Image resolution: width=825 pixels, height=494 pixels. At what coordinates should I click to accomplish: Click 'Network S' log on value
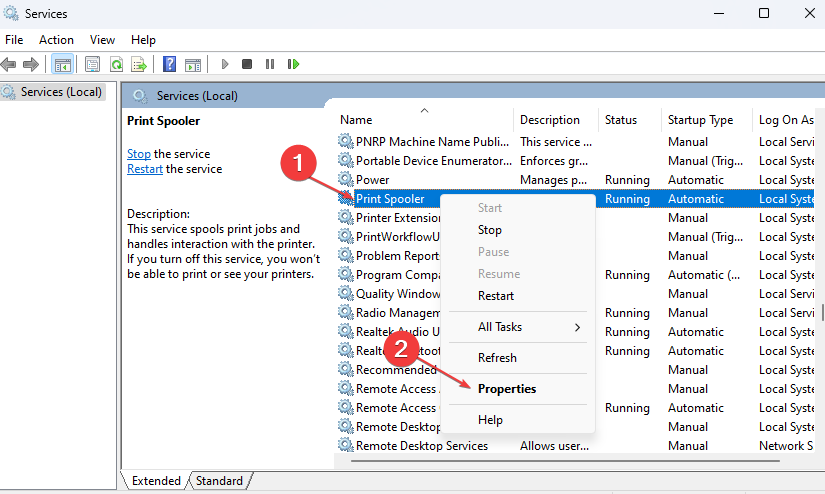pyautogui.click(x=786, y=446)
